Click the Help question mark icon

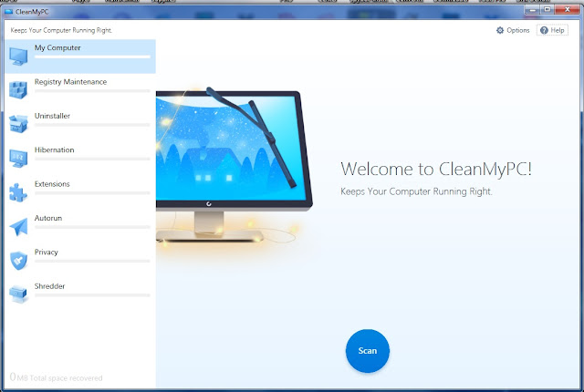pyautogui.click(x=544, y=30)
